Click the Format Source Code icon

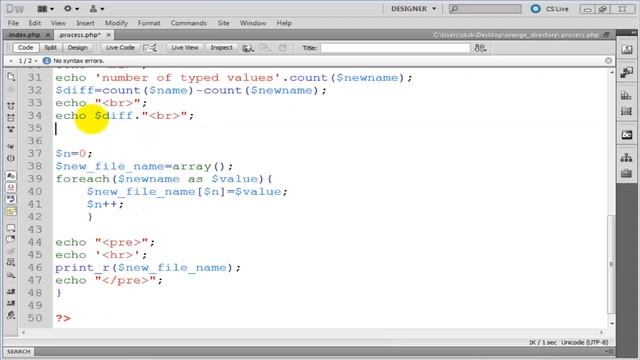tap(11, 315)
